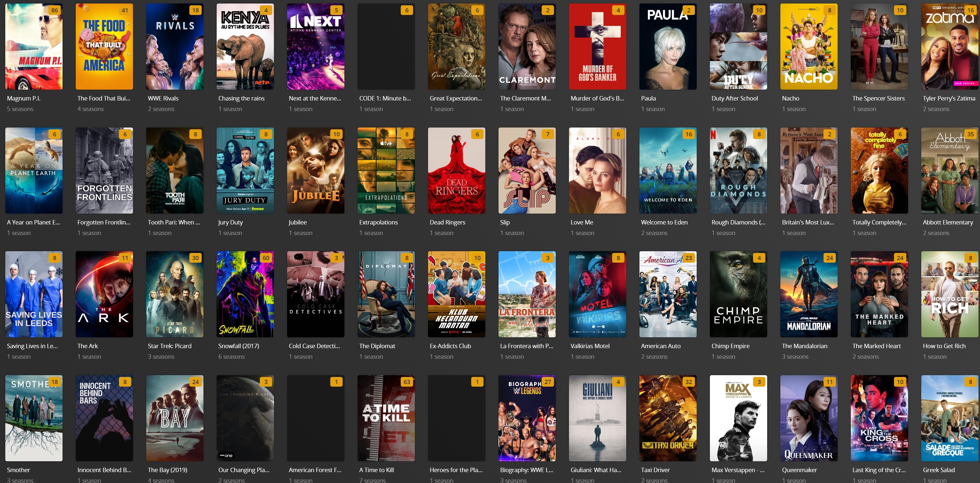
Task: Open the Tyler Perry's Zatima poster
Action: click(949, 46)
